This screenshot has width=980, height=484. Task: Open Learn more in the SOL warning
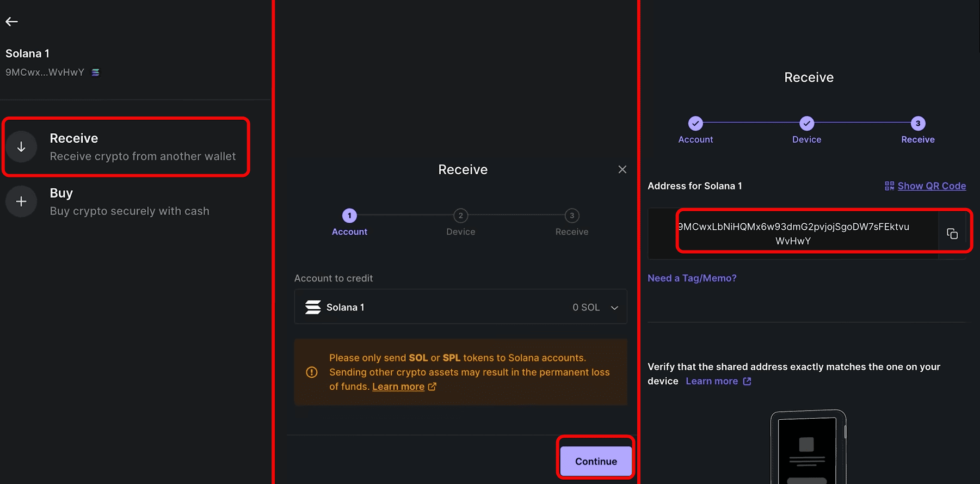pos(398,387)
